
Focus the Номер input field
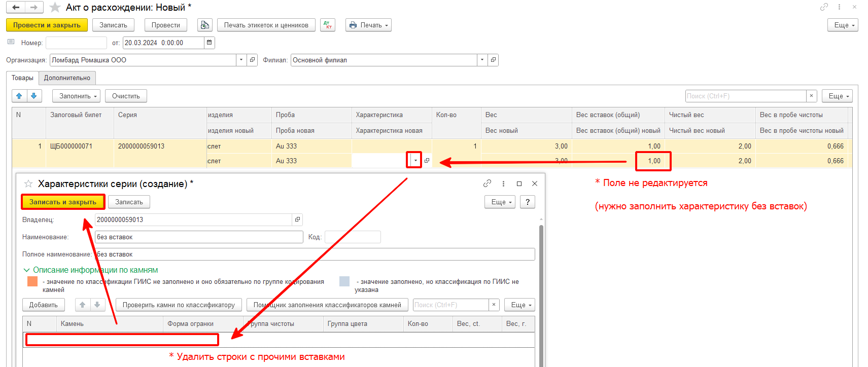tap(76, 43)
